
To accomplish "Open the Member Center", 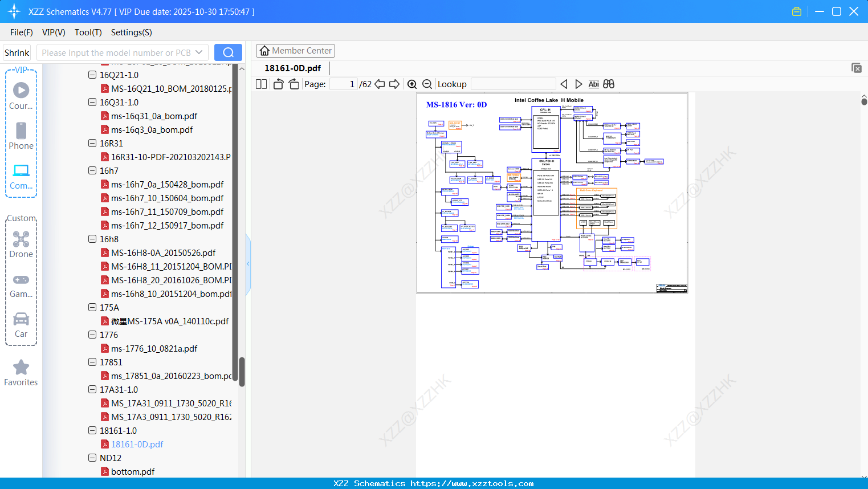I will tap(295, 51).
